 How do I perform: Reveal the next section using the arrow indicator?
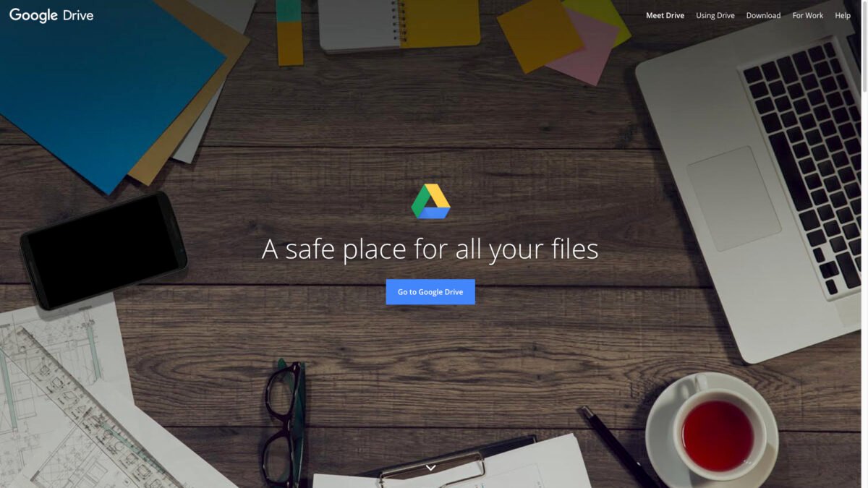(431, 467)
